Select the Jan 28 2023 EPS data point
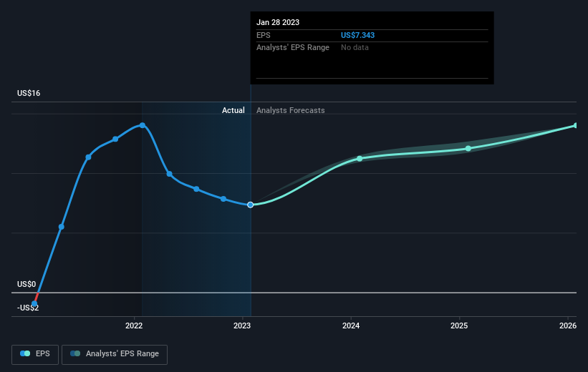 [251, 205]
